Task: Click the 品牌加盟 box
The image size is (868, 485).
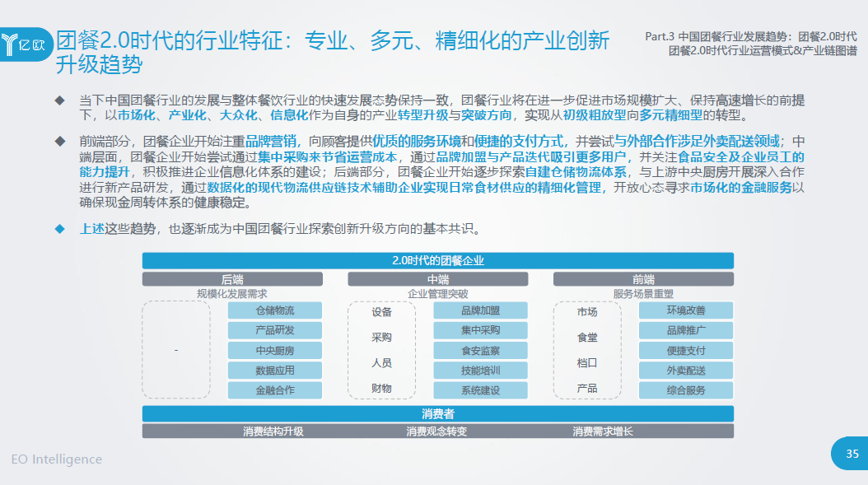Action: click(480, 311)
